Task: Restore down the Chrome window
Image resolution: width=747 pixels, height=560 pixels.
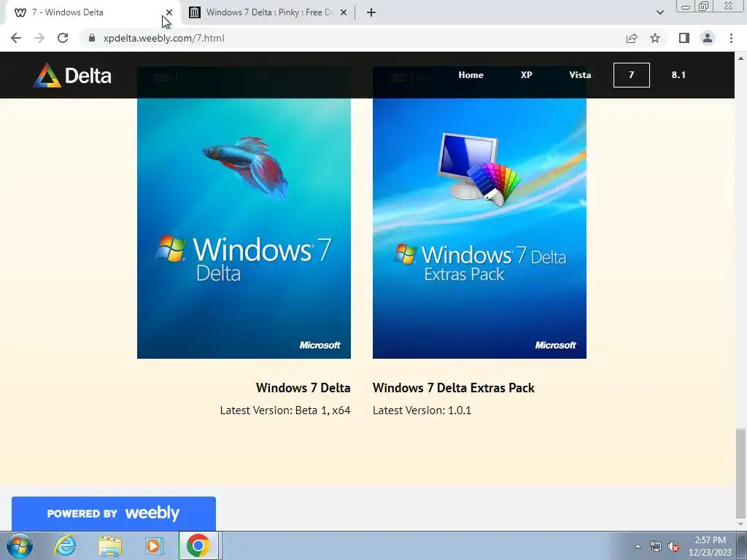Action: [x=703, y=7]
